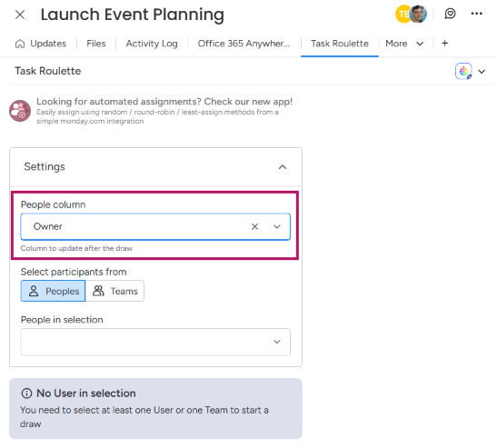Select the Task Roulette tab
The height and width of the screenshot is (448, 497).
[x=340, y=44]
